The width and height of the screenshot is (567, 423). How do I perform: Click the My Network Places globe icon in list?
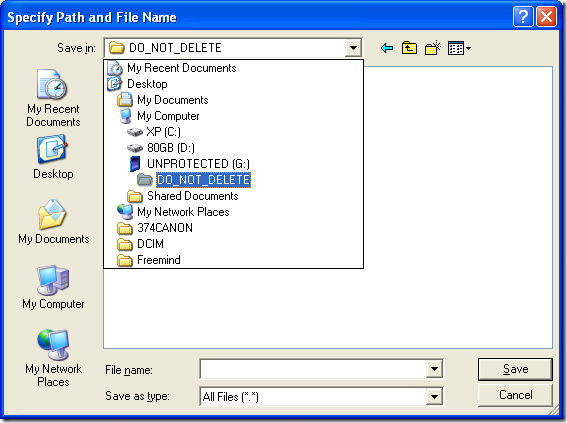click(125, 212)
